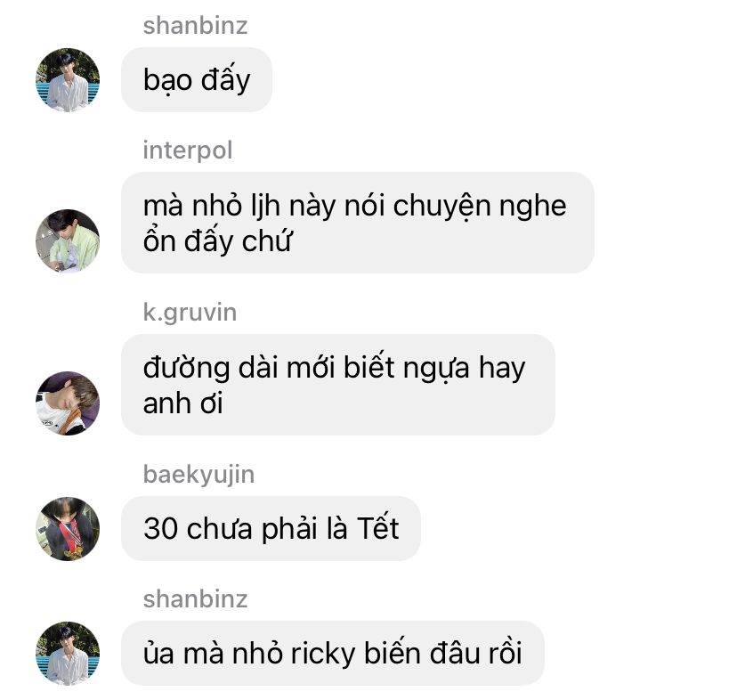
Task: Select "ồn đấy chứ" line in interpol's message
Action: point(217,240)
